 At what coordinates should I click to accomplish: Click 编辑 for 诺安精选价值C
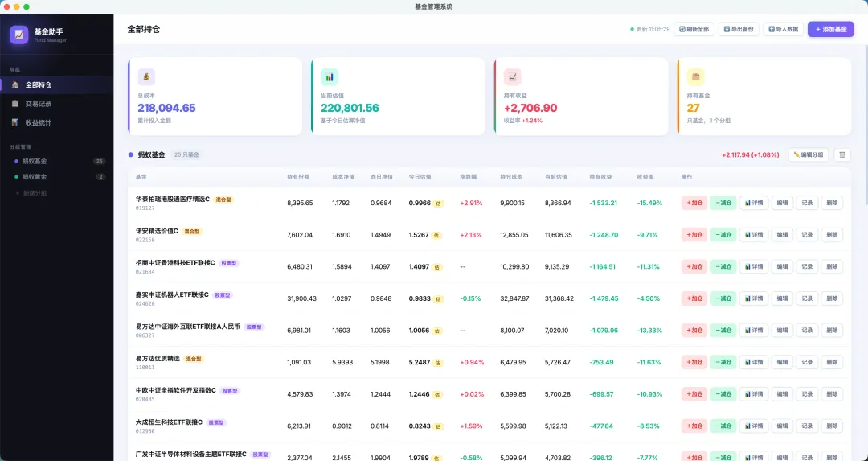[782, 235]
